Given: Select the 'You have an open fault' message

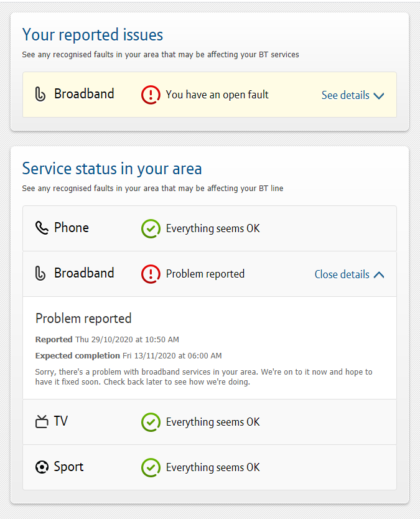Looking at the screenshot, I should click(217, 95).
